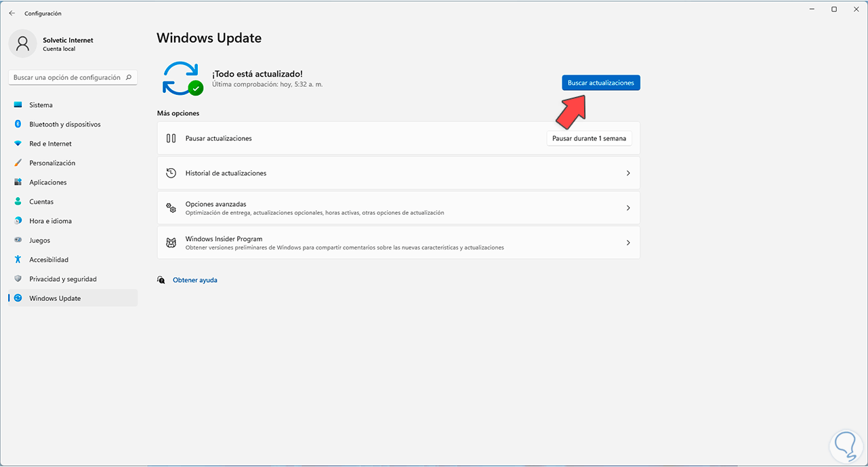This screenshot has width=868, height=467.
Task: Click the Más opciones heading
Action: pyautogui.click(x=178, y=113)
